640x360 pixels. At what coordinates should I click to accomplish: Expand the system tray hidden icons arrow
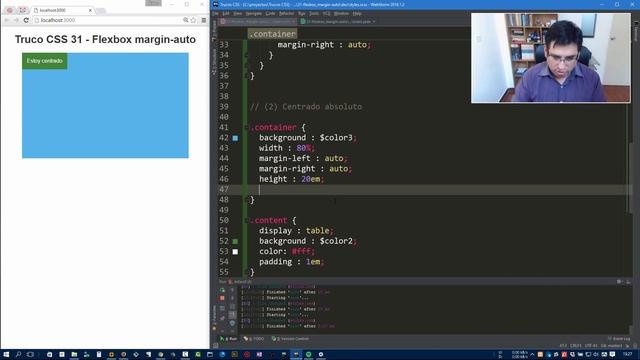tap(532, 354)
